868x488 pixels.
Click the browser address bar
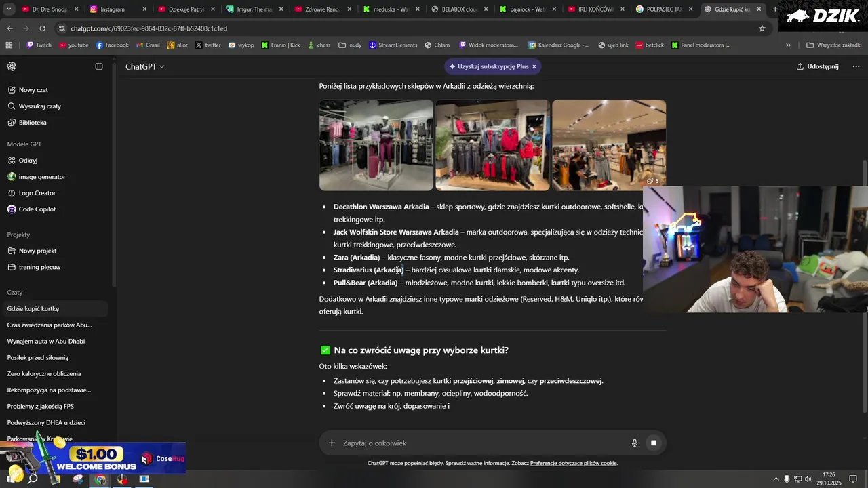pyautogui.click(x=407, y=28)
